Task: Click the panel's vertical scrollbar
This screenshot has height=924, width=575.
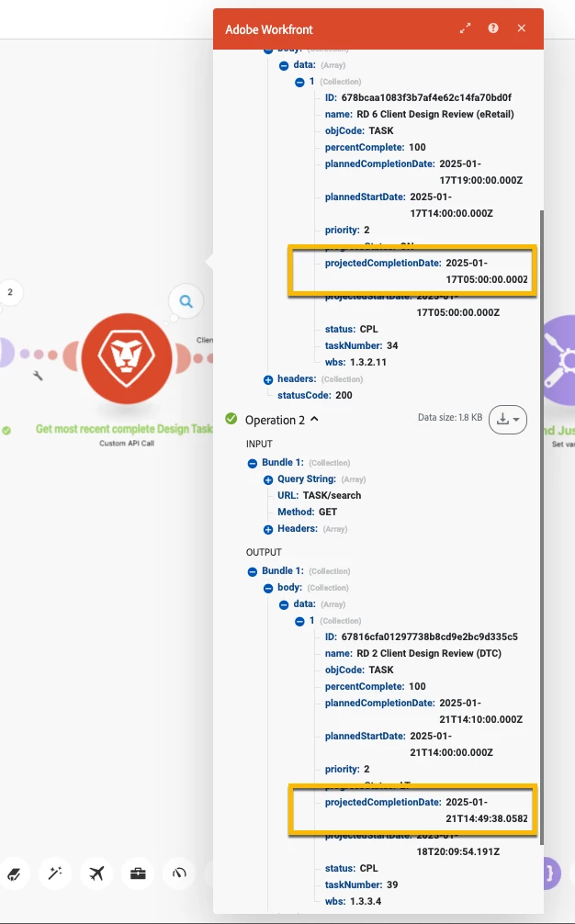Action: pyautogui.click(x=541, y=527)
